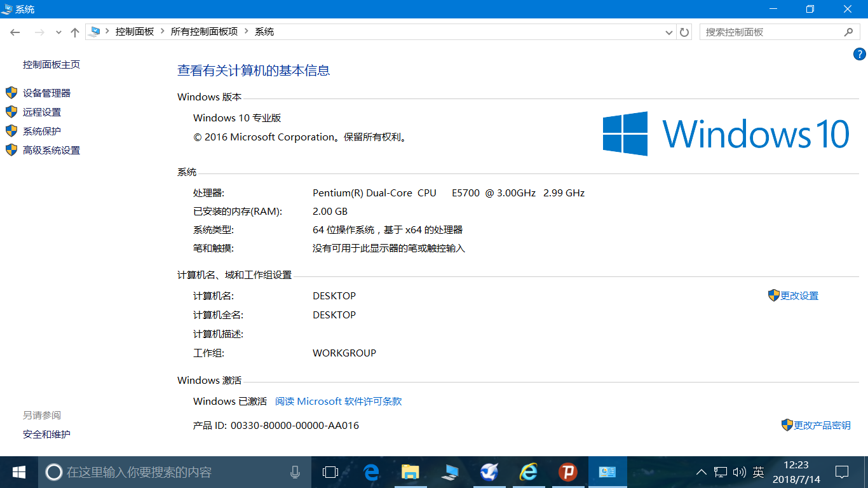Launch Microsoft Edge from taskbar

click(x=371, y=472)
